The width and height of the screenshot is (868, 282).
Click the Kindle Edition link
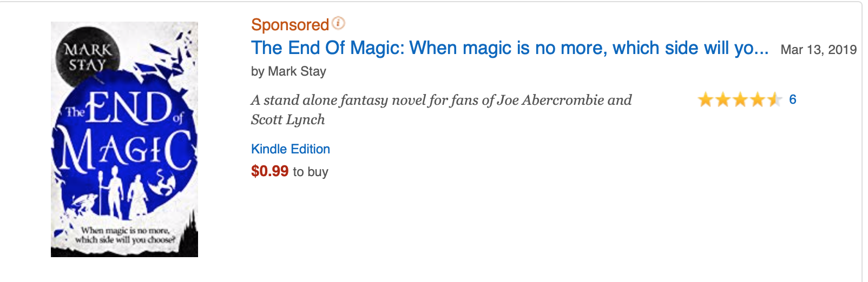[291, 149]
